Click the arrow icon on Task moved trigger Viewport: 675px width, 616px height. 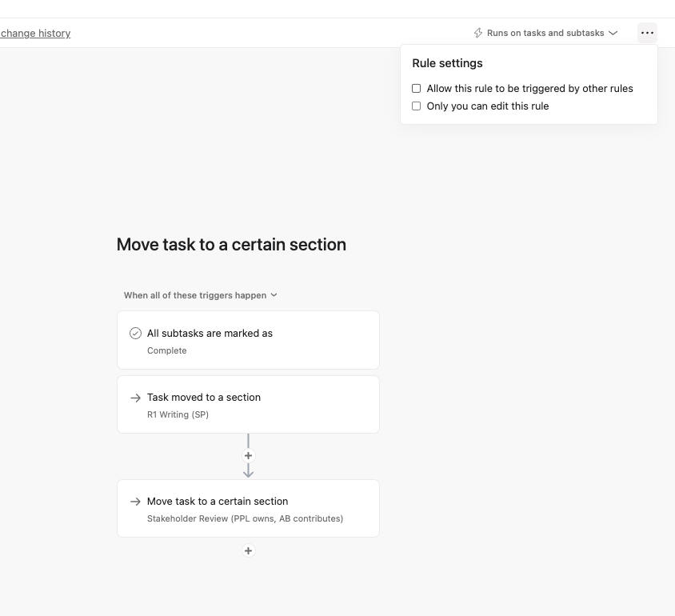point(136,398)
